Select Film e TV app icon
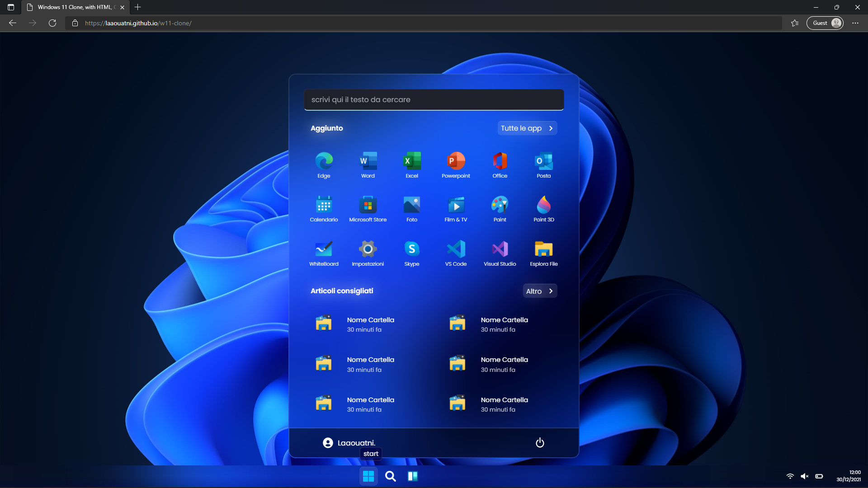The height and width of the screenshot is (488, 868). coord(456,205)
